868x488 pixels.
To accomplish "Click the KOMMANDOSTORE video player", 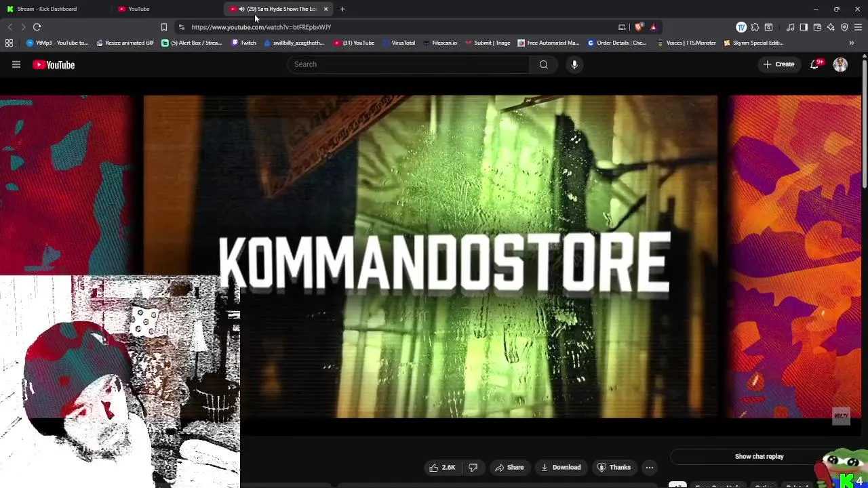I will point(431,256).
